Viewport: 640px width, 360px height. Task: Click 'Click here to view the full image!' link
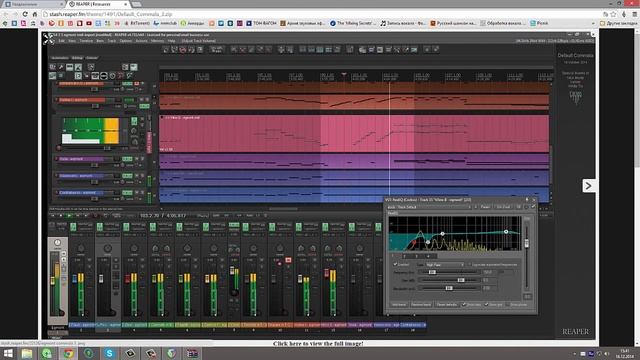318,344
